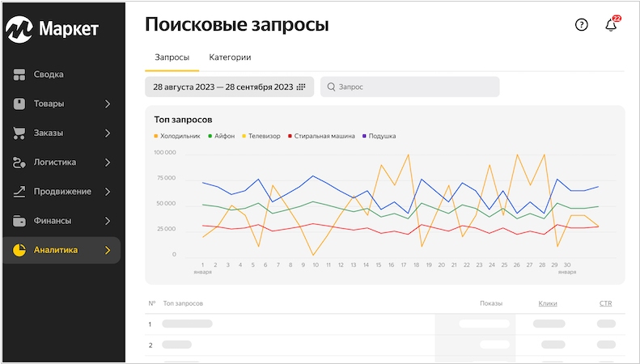
Task: Open the Финансы sidebar item
Action: pos(61,221)
